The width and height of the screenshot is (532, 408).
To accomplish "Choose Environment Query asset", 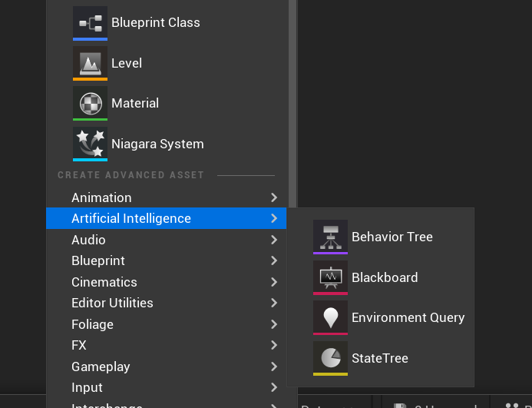I will click(380, 317).
